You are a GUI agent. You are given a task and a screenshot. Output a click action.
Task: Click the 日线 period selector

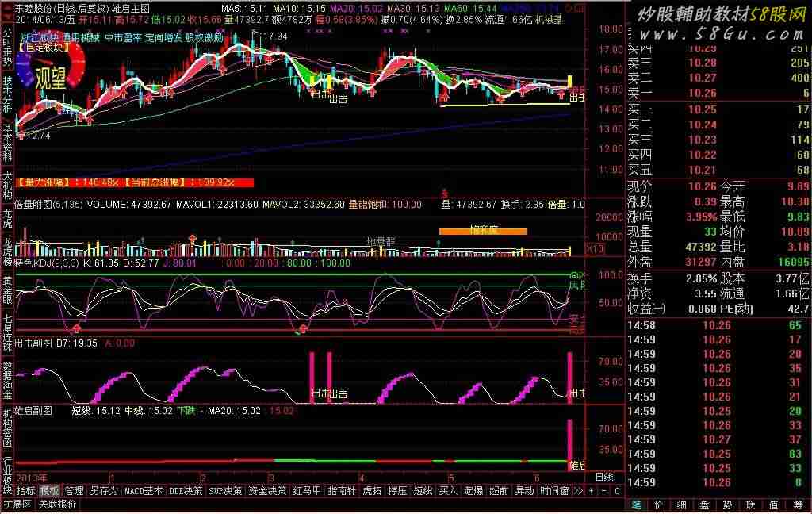[604, 478]
